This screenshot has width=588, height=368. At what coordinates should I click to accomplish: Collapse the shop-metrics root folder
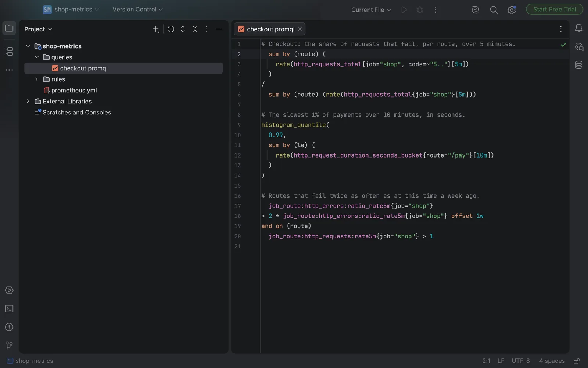click(x=28, y=46)
